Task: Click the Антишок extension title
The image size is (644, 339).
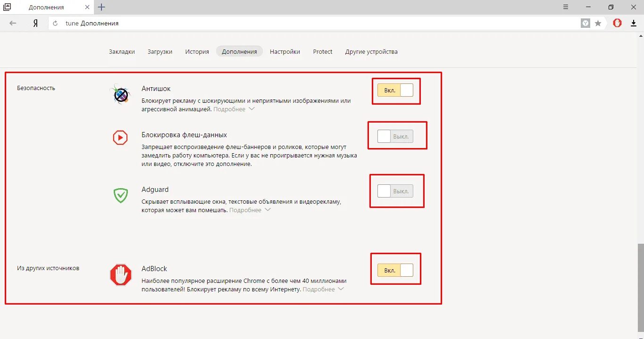Action: tap(156, 89)
